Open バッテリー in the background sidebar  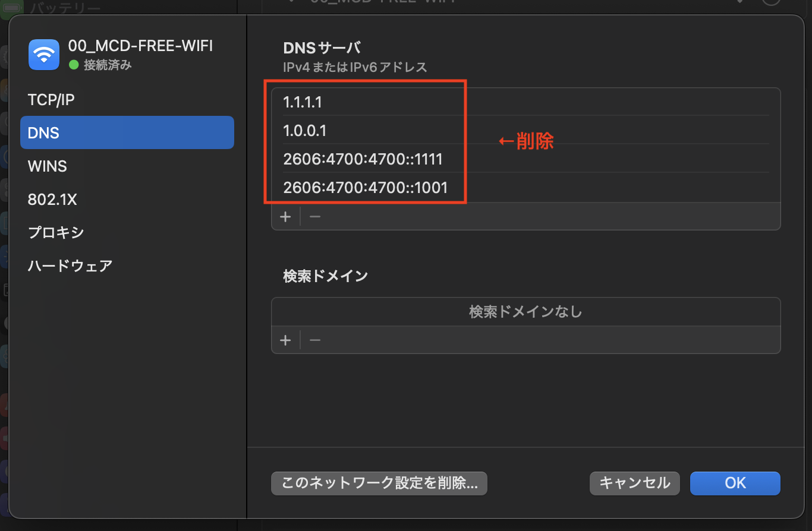click(x=64, y=7)
